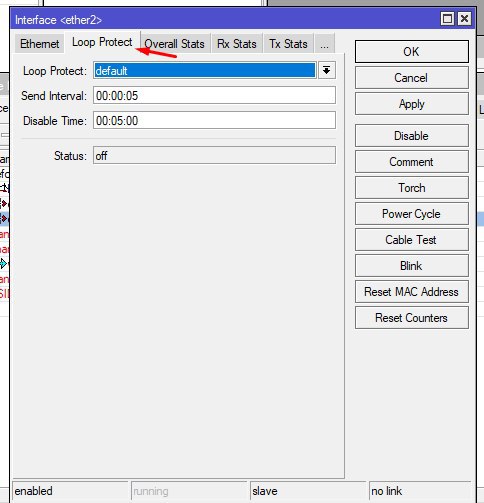484x503 pixels.
Task: Click Reset MAC Address
Action: point(412,292)
